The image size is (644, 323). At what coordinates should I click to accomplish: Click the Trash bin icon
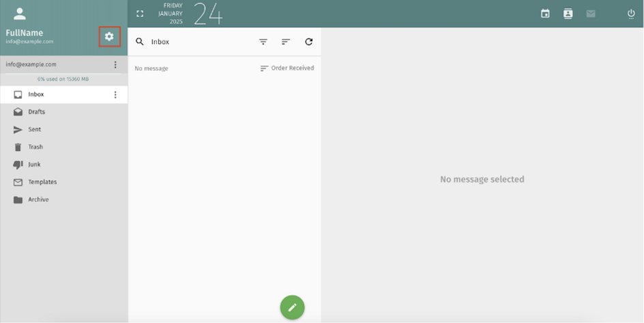tap(18, 147)
